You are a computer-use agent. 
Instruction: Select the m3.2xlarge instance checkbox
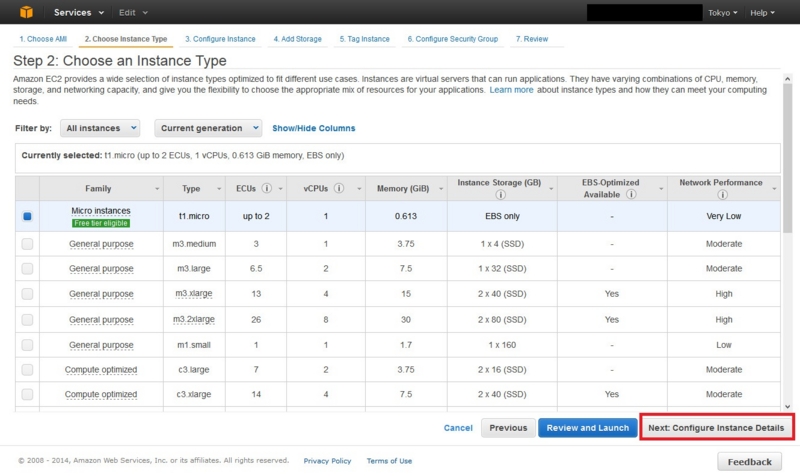click(28, 320)
